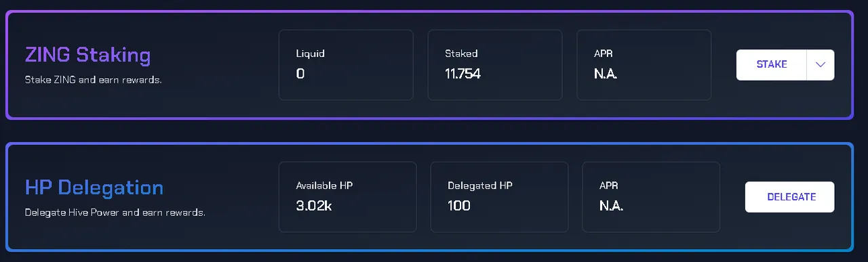
Task: Select the Available HP card
Action: coord(348,197)
